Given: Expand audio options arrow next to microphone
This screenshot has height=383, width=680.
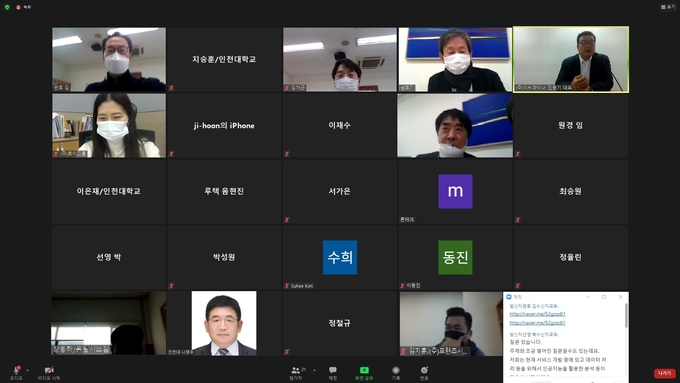Looking at the screenshot, I should [28, 370].
